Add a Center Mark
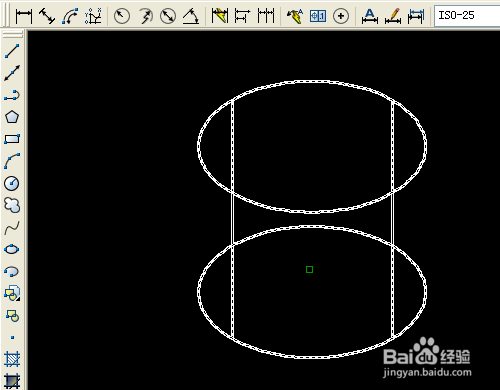This screenshot has width=500, height=390. tap(341, 16)
